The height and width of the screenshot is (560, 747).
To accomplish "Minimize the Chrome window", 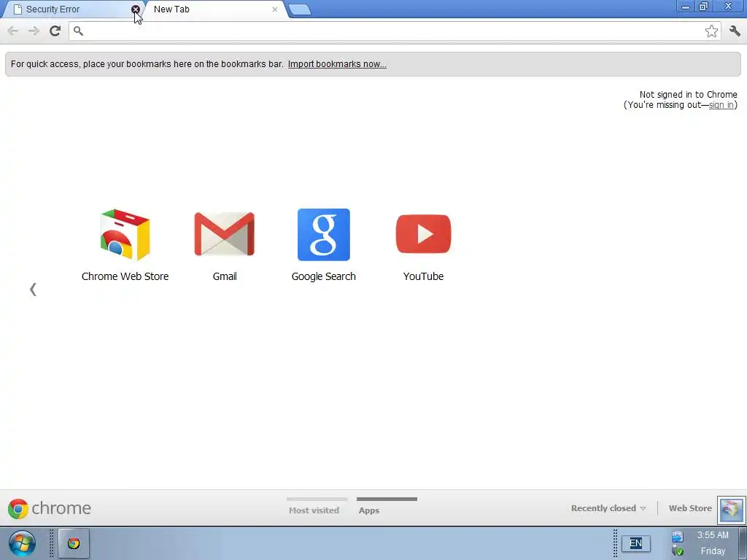I will (686, 7).
